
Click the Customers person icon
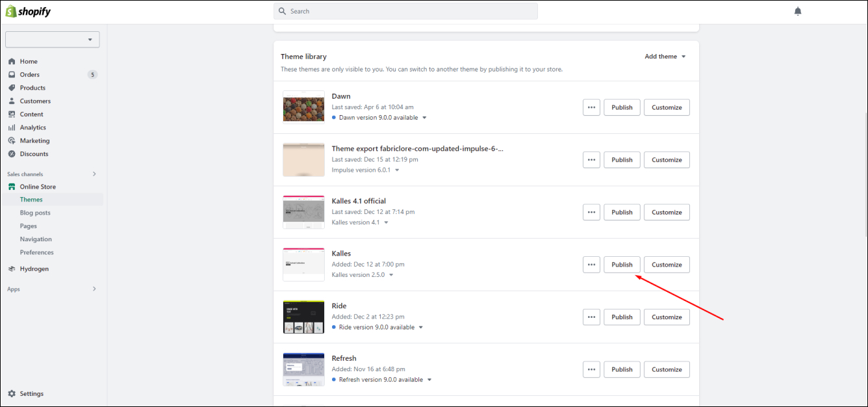pos(12,101)
